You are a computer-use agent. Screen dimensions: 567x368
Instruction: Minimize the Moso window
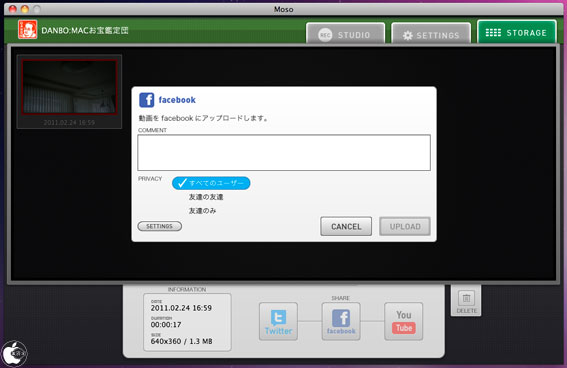tap(25, 9)
